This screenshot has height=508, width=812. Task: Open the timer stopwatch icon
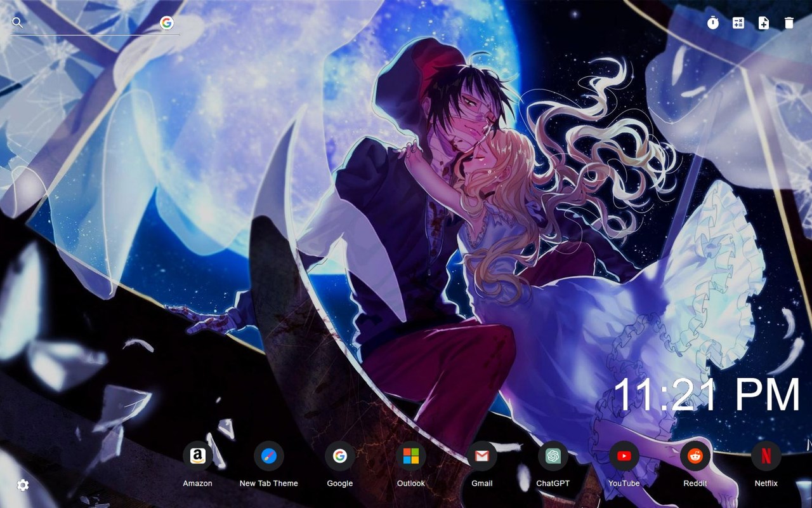[x=713, y=23]
